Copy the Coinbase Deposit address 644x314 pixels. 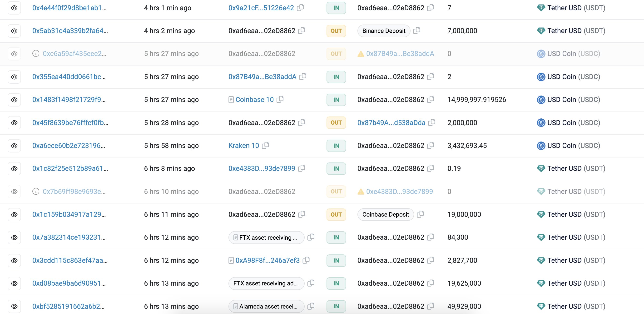(x=421, y=214)
